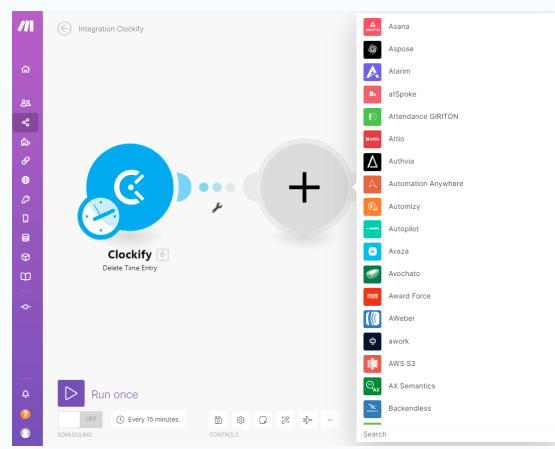
Task: Open the more options ellipsis button
Action: 330,420
